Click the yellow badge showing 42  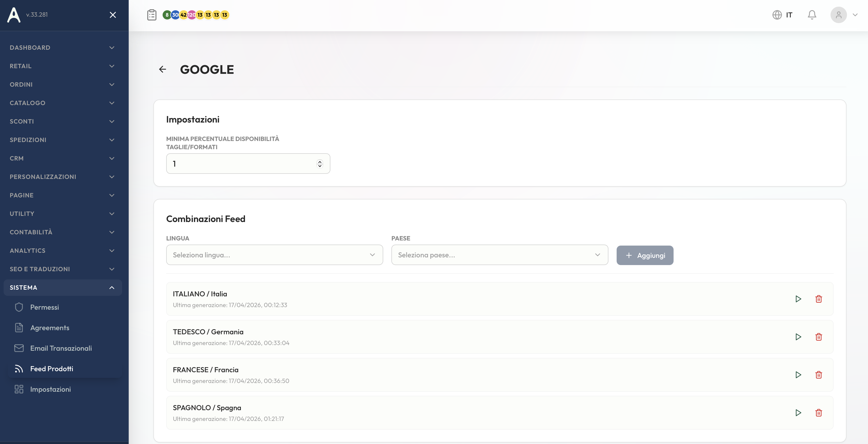click(183, 15)
